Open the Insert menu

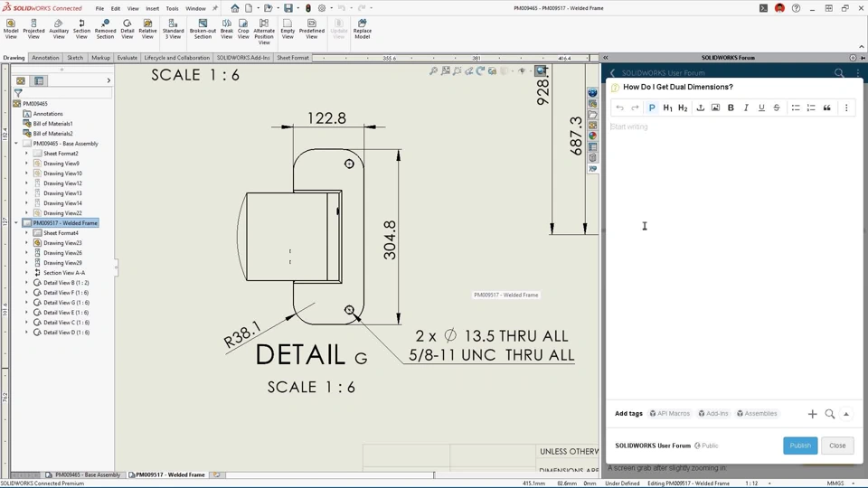click(x=152, y=8)
